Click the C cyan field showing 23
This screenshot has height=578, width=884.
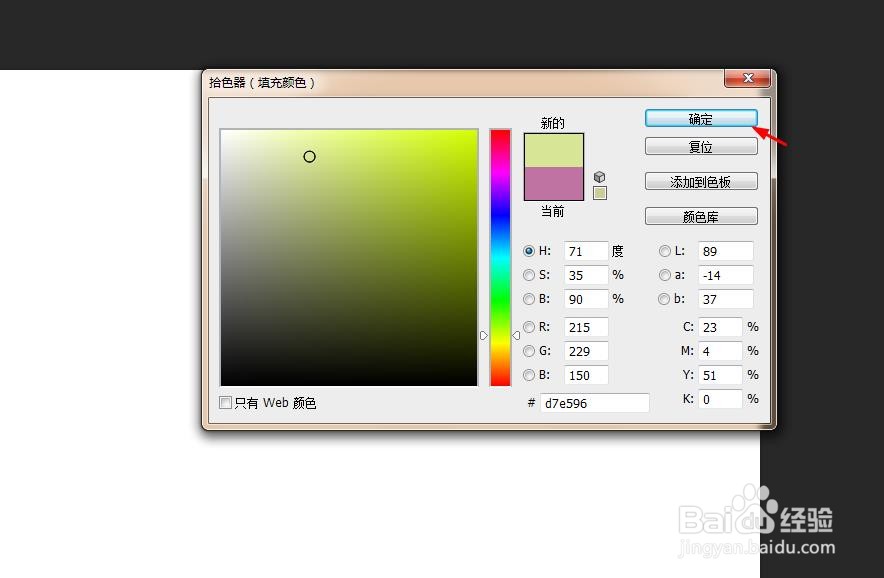[x=721, y=327]
